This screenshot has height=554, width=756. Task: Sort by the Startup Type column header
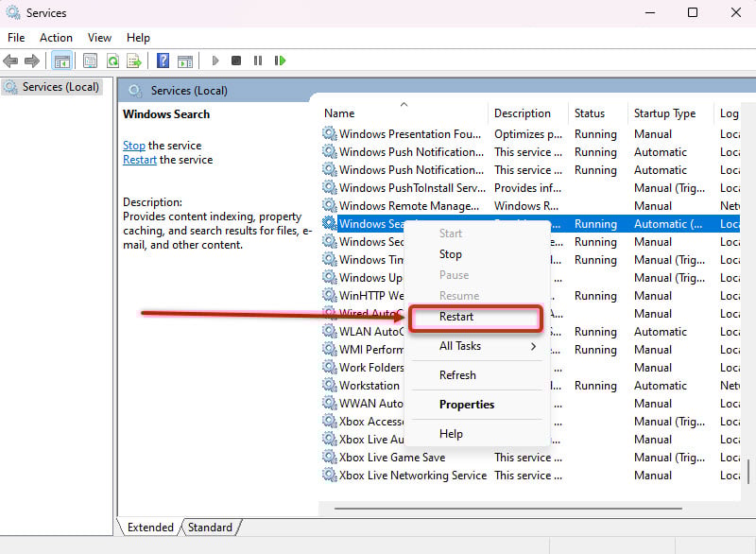pyautogui.click(x=671, y=113)
